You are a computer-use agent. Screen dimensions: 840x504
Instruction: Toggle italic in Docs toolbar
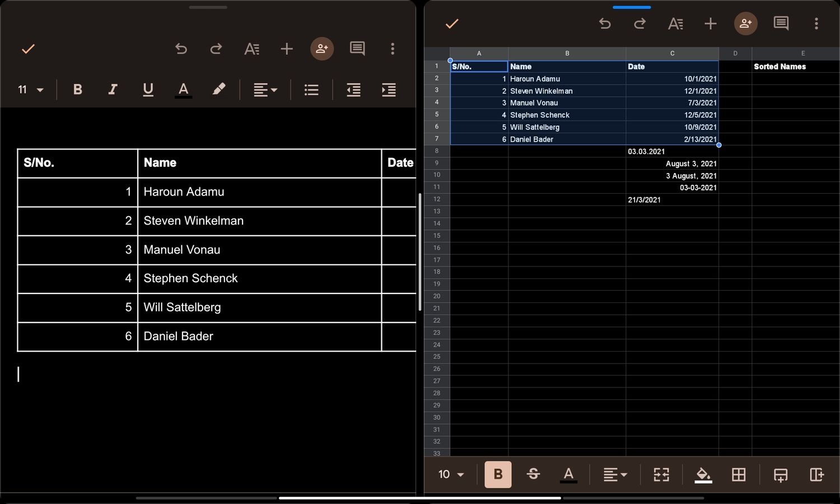point(113,90)
